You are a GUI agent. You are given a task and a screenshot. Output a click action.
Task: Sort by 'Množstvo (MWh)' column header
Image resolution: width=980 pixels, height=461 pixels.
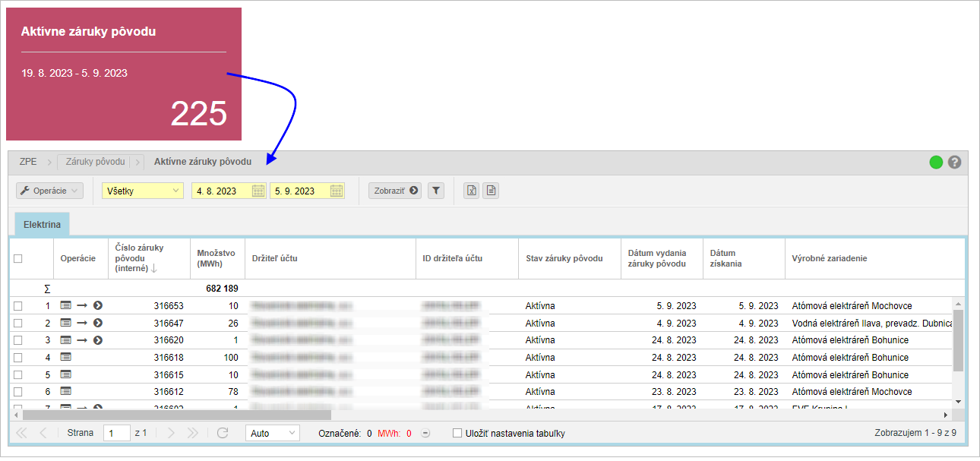(217, 258)
